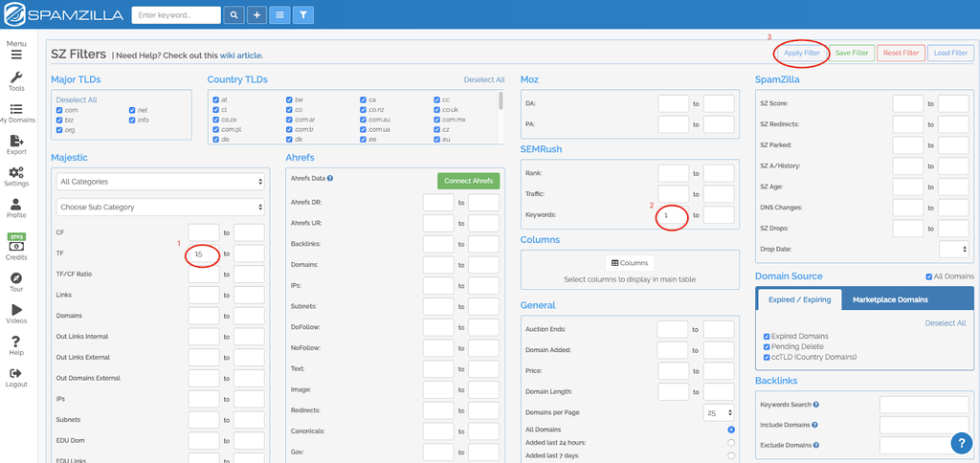Open Export in the sidebar
The image size is (980, 463).
pyautogui.click(x=16, y=145)
